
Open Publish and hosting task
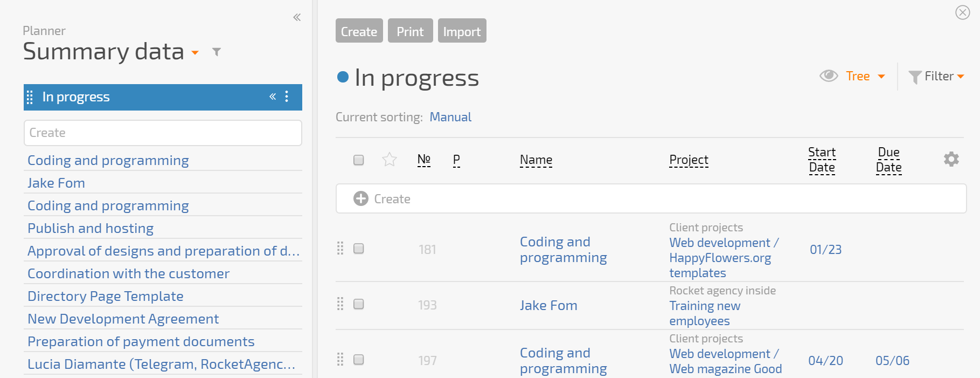tap(91, 228)
